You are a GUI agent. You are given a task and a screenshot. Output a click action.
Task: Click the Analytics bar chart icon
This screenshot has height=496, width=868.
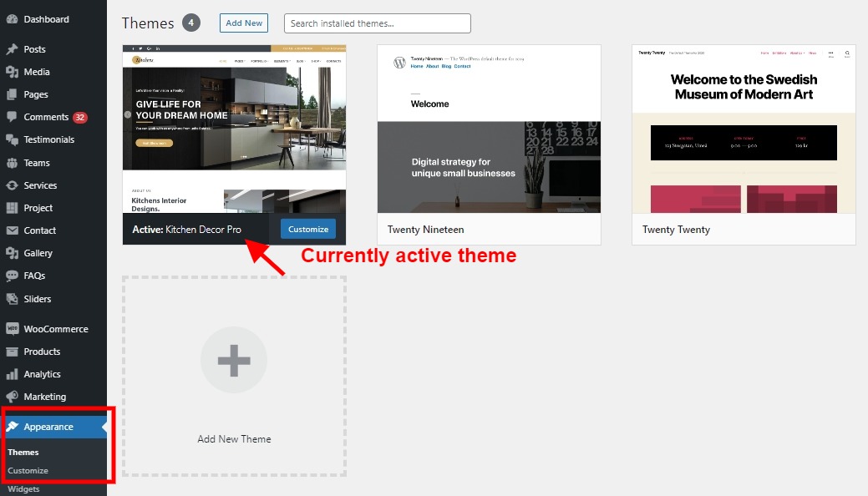click(12, 374)
